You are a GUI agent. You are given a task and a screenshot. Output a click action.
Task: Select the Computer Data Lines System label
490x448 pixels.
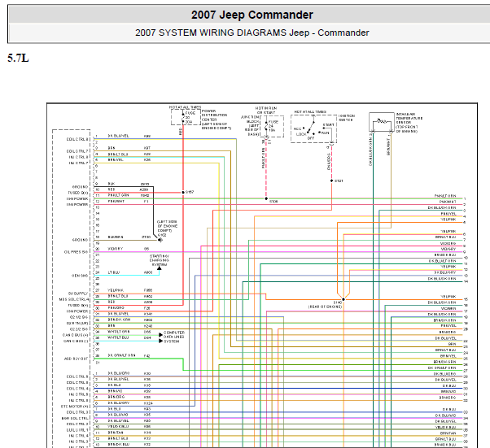(174, 337)
